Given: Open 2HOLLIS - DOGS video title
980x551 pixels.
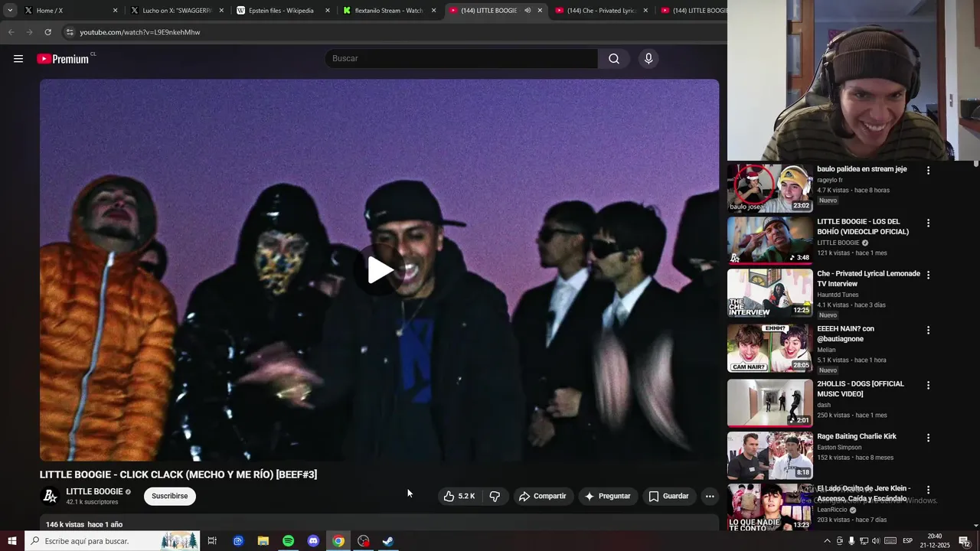Looking at the screenshot, I should pyautogui.click(x=860, y=389).
